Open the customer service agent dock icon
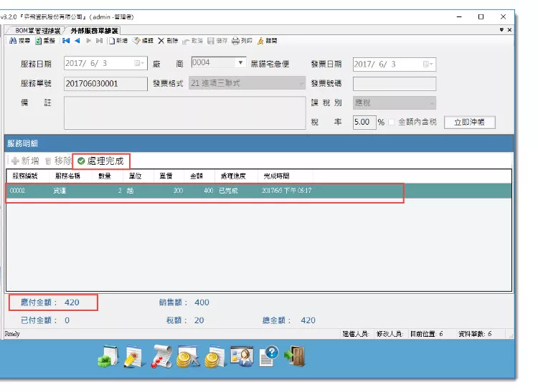Image resolution: width=538 pixels, height=392 pixels. [x=241, y=356]
